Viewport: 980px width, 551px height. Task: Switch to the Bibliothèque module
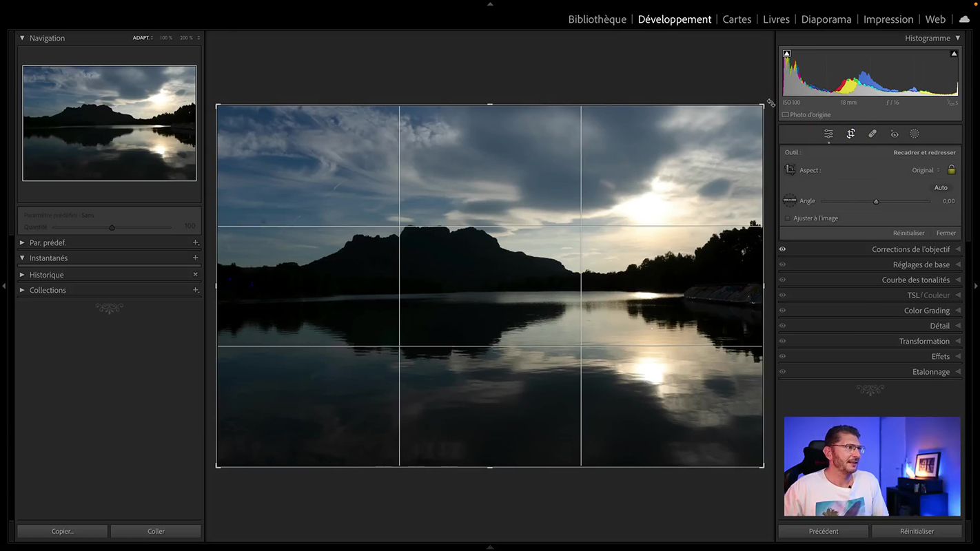[597, 19]
